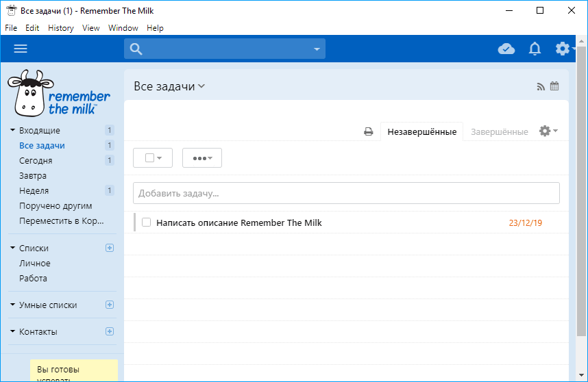Collapse the Входящие section
Image resolution: width=588 pixels, height=382 pixels.
coord(12,130)
